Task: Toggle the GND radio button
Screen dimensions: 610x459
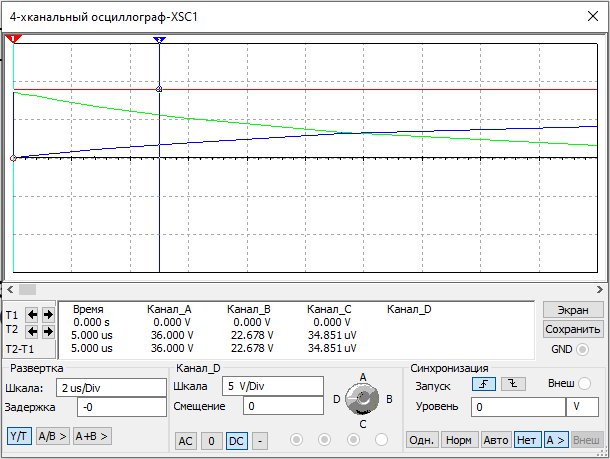Action: (x=582, y=349)
